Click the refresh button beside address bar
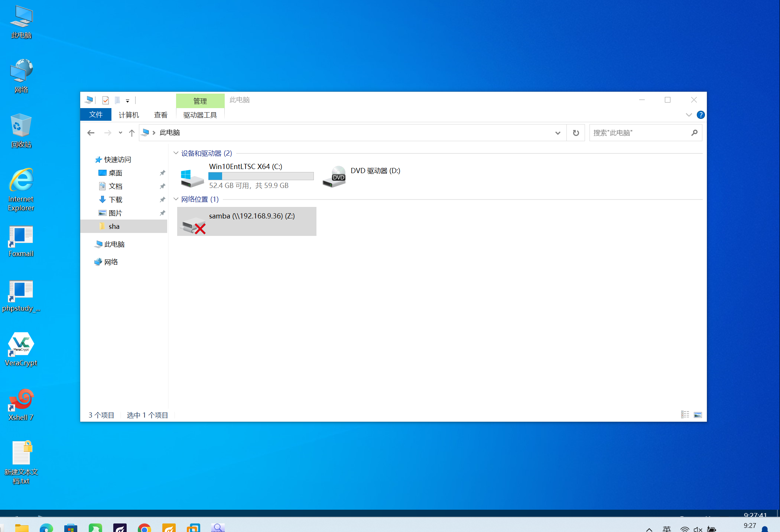780x532 pixels. click(x=576, y=133)
